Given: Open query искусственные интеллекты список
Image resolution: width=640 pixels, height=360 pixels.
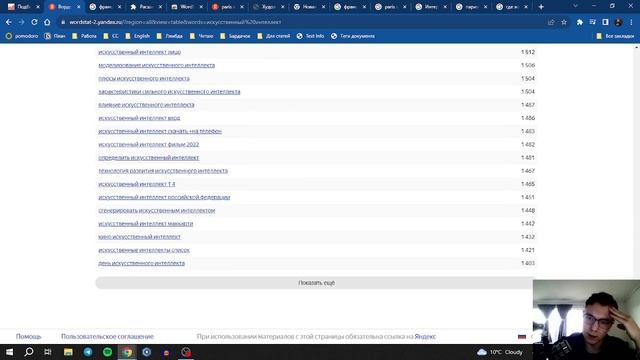Looking at the screenshot, I should (144, 250).
